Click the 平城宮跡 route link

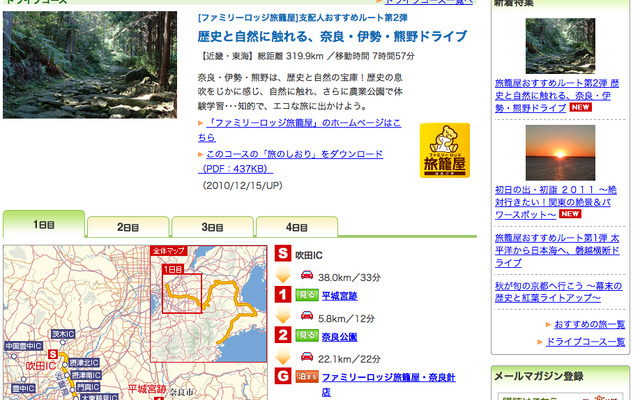pyautogui.click(x=340, y=296)
